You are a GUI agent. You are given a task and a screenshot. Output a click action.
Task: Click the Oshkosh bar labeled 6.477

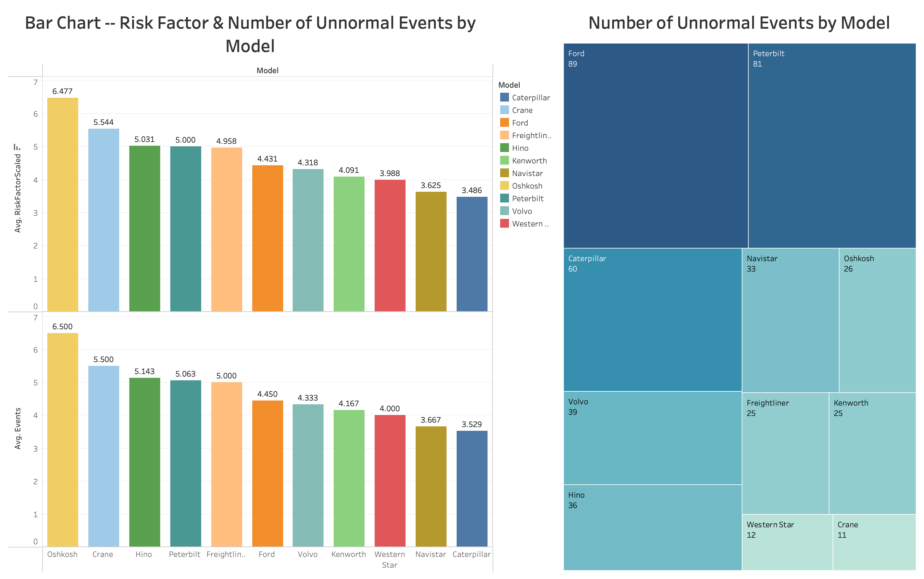[62, 204]
